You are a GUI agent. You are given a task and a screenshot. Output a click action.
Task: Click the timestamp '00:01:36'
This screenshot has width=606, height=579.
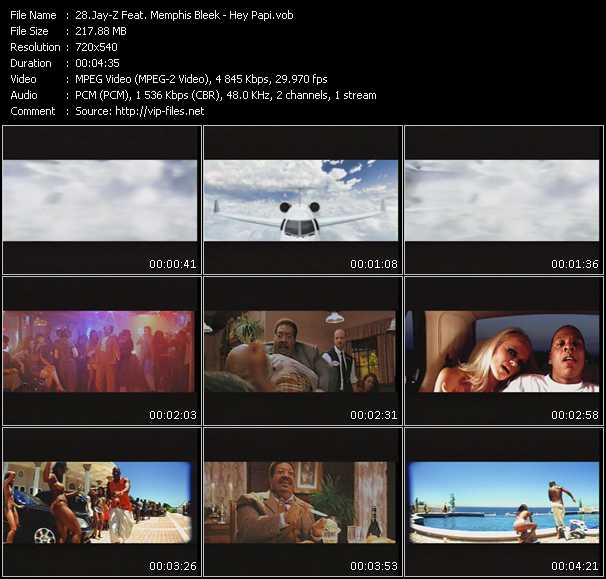[575, 264]
